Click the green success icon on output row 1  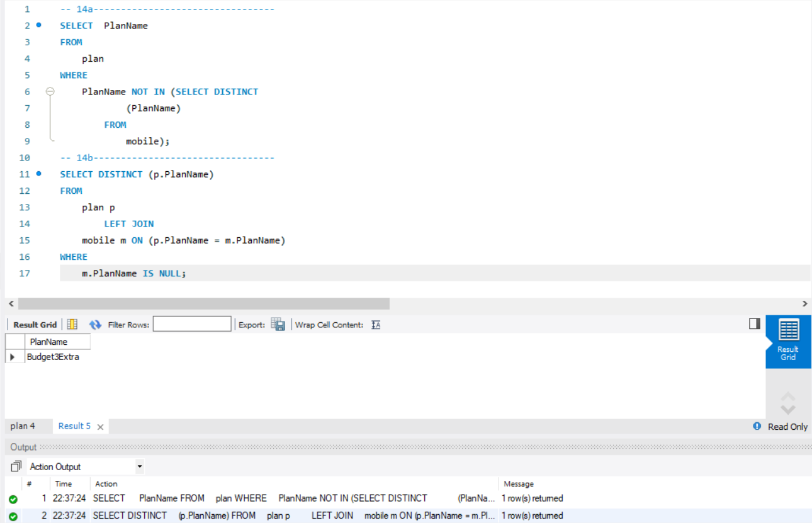click(14, 498)
